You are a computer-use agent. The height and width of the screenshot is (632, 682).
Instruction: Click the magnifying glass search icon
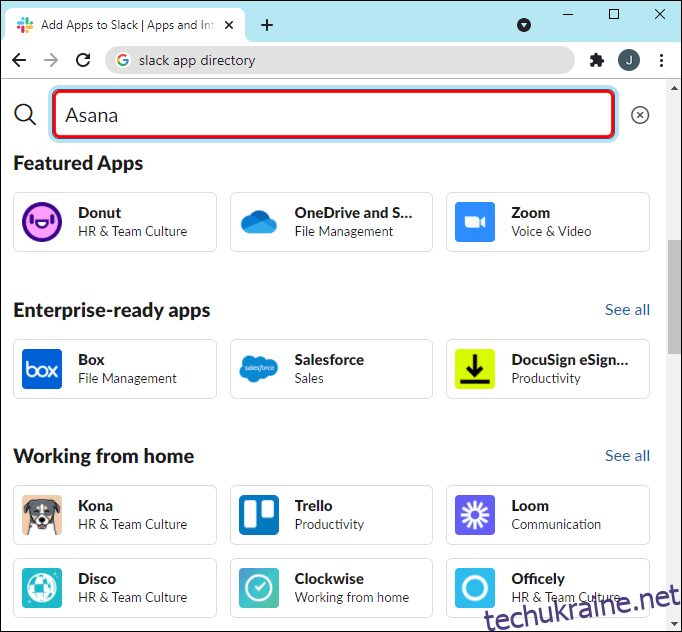[x=25, y=115]
